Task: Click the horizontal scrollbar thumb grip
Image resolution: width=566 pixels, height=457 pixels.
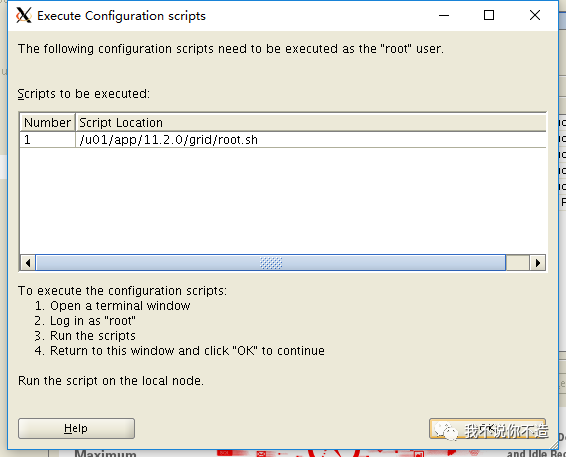Action: 271,263
